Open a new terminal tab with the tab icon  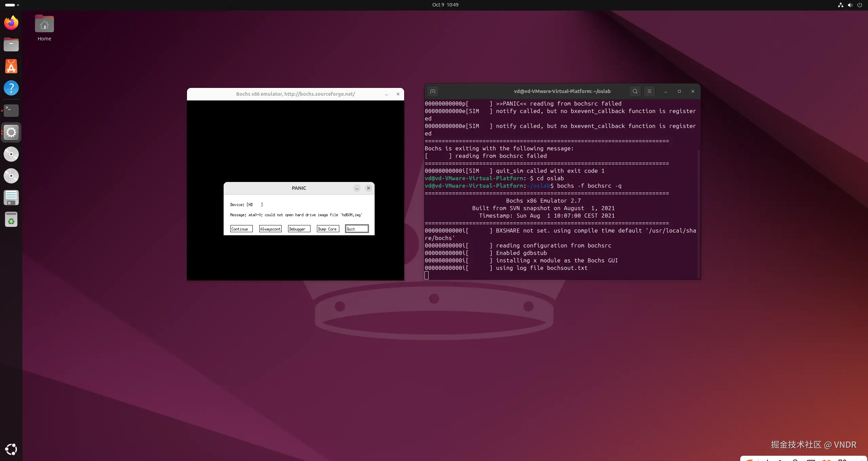(x=433, y=91)
